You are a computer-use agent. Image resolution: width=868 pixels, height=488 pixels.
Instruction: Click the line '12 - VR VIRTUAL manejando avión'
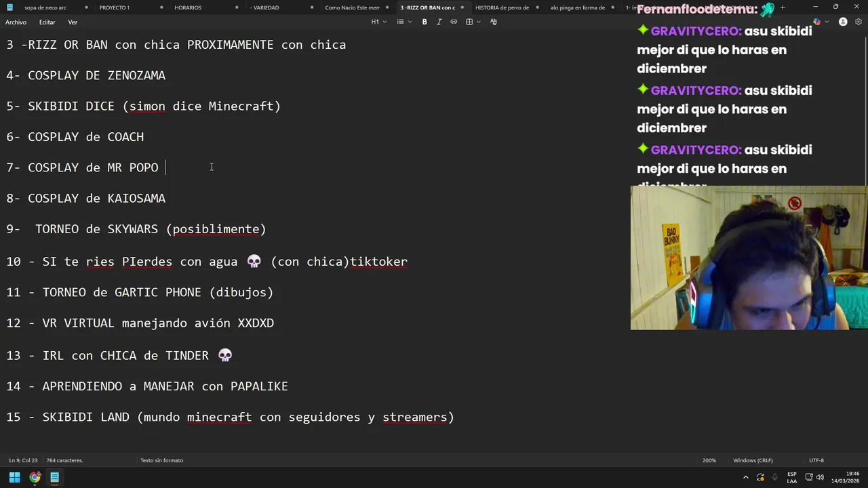click(140, 323)
